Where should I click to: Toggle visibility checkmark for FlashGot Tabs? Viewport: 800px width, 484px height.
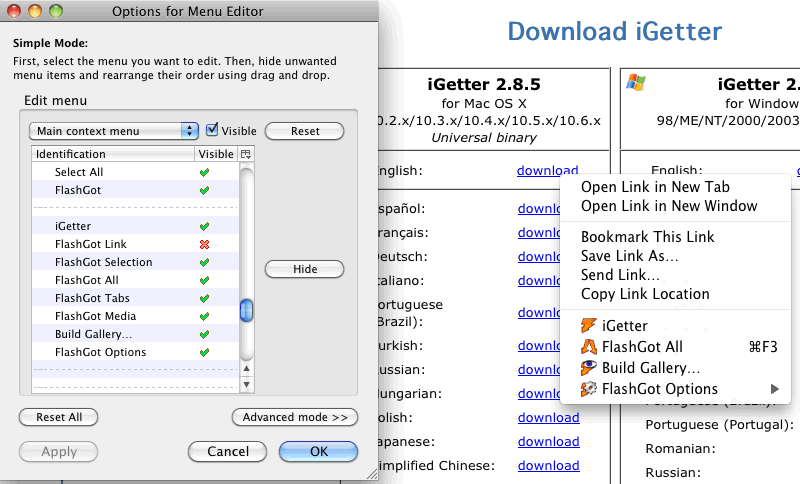pos(205,298)
